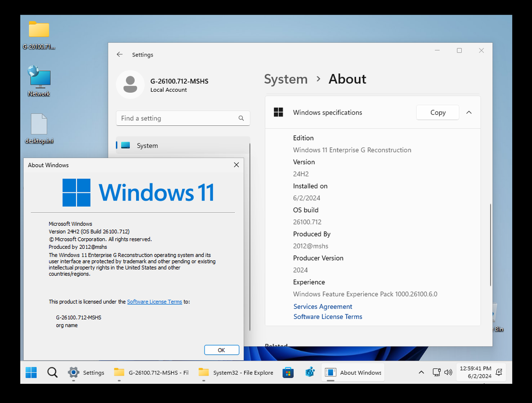Copy the Windows specifications
532x403 pixels.
[x=438, y=112]
